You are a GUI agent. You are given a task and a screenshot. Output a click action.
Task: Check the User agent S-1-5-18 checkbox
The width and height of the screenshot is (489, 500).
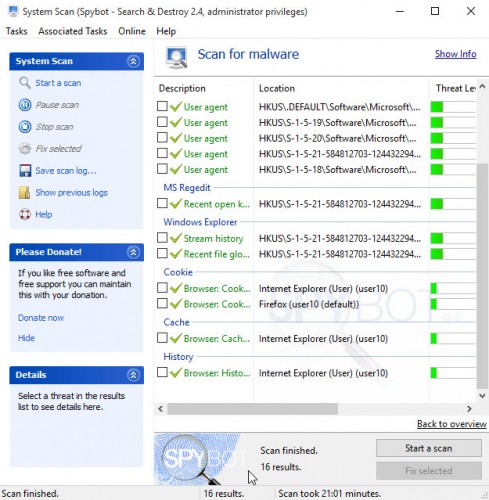[162, 169]
